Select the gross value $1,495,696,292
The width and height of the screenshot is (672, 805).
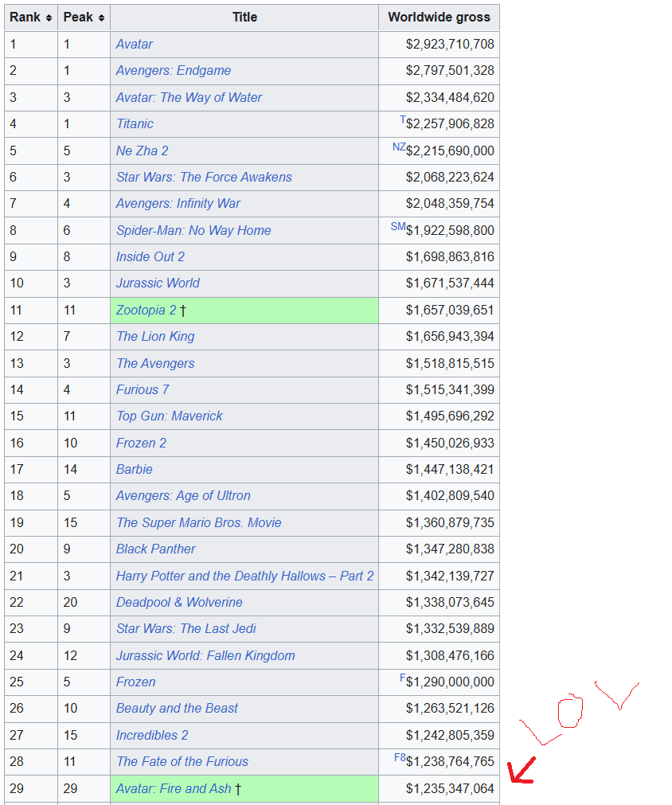(x=450, y=416)
